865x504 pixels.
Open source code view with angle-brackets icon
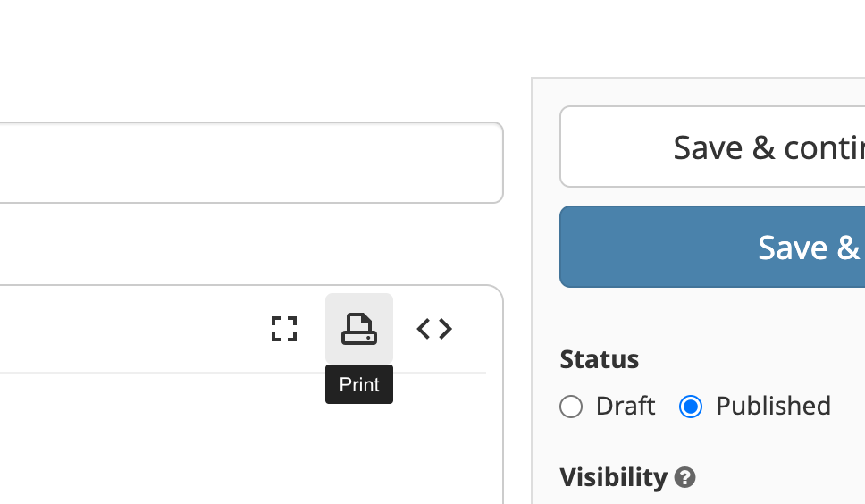[x=434, y=329]
